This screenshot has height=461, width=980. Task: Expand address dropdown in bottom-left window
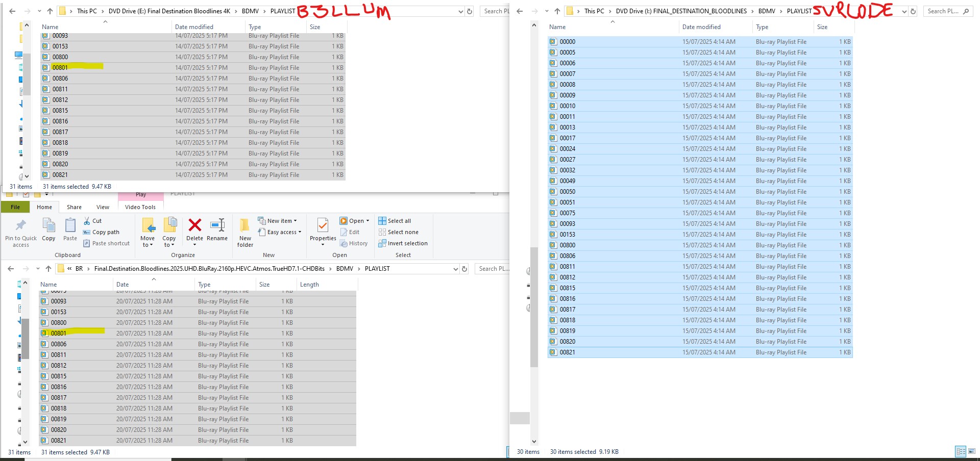tap(456, 269)
